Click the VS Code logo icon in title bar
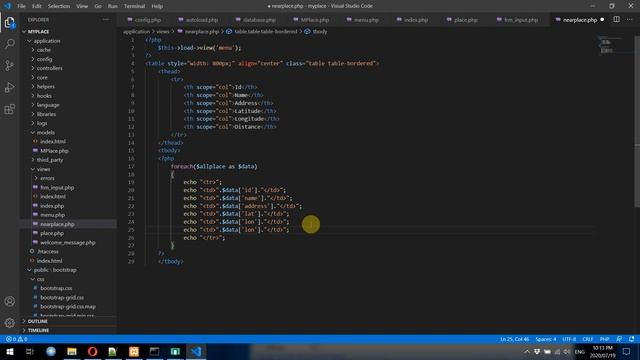 pyautogui.click(x=7, y=6)
